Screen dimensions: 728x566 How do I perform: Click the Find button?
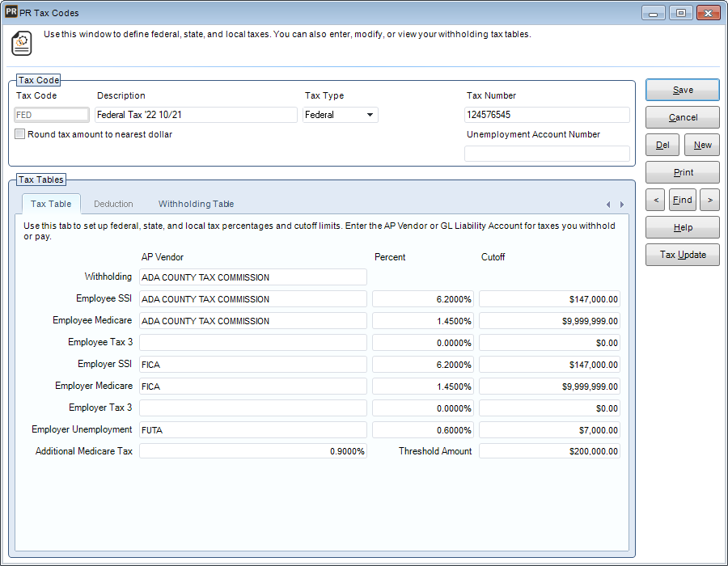pos(683,200)
